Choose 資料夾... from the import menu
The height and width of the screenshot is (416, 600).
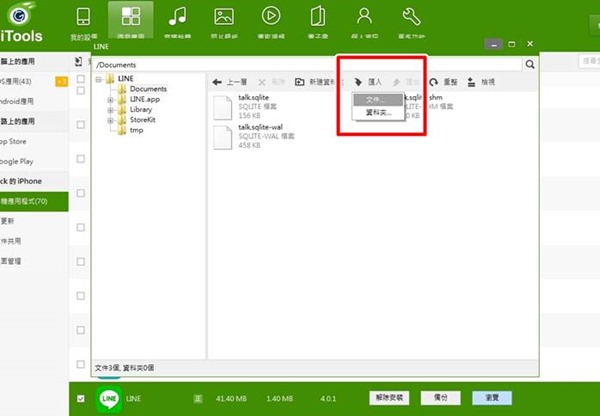point(378,113)
